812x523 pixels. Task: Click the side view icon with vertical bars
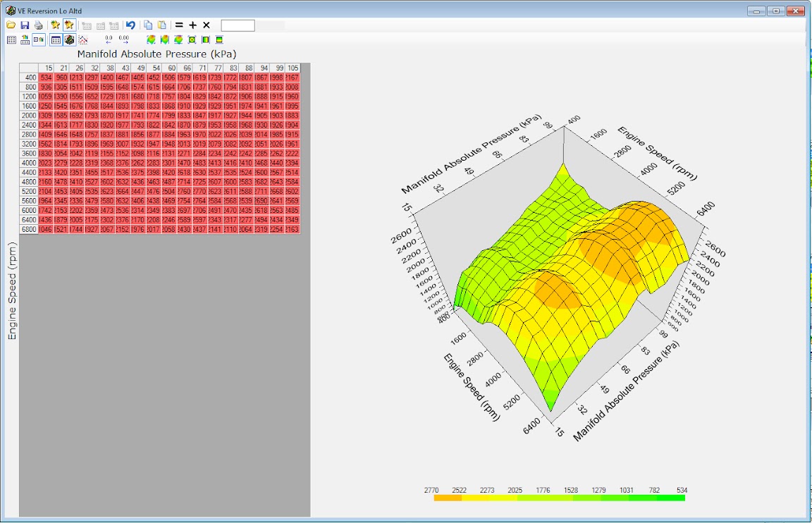206,40
